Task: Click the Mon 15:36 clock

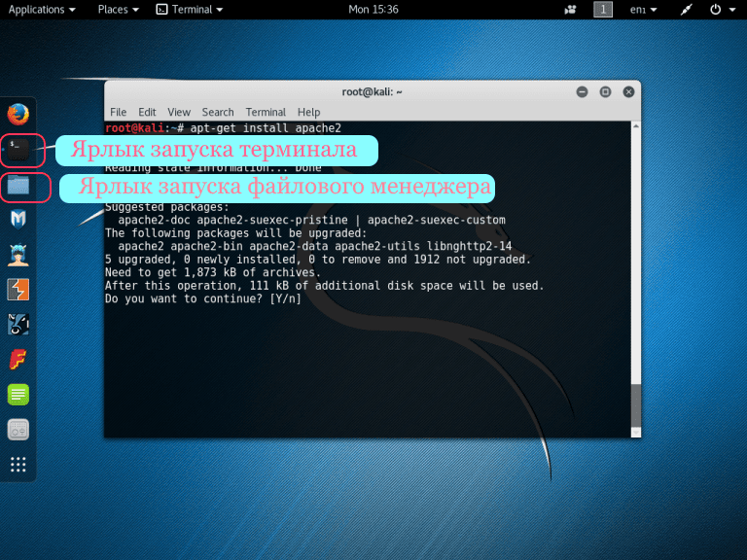Action: (373, 10)
